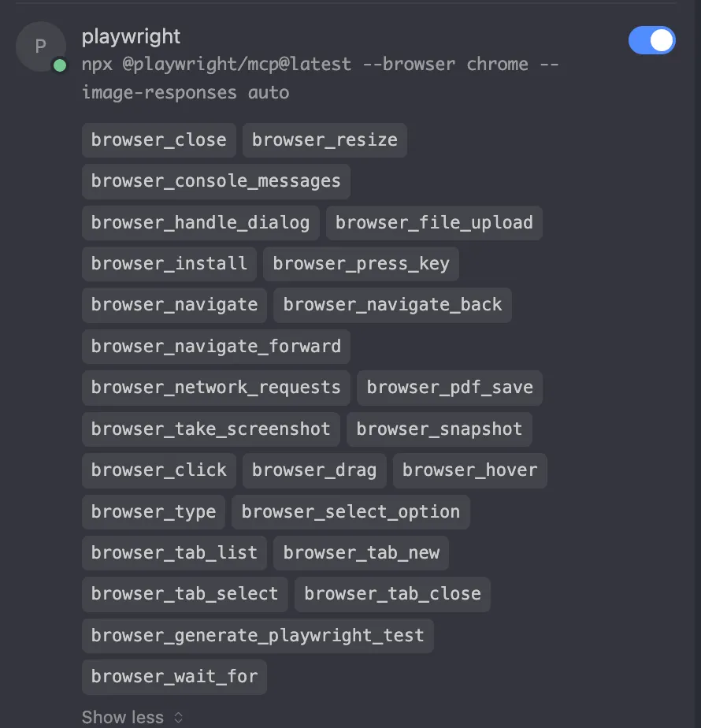This screenshot has width=701, height=728.
Task: Click the playwright avatar icon with letter P
Action: click(41, 46)
